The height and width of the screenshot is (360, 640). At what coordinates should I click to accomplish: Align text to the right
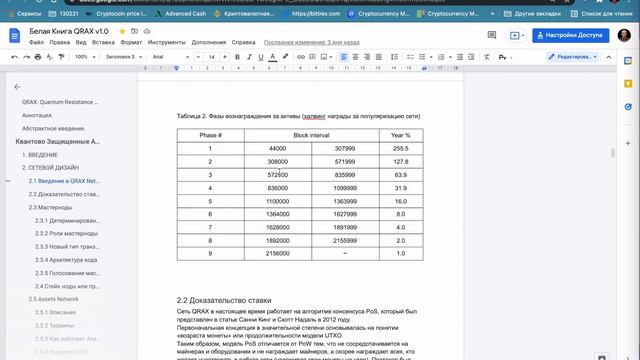click(367, 57)
